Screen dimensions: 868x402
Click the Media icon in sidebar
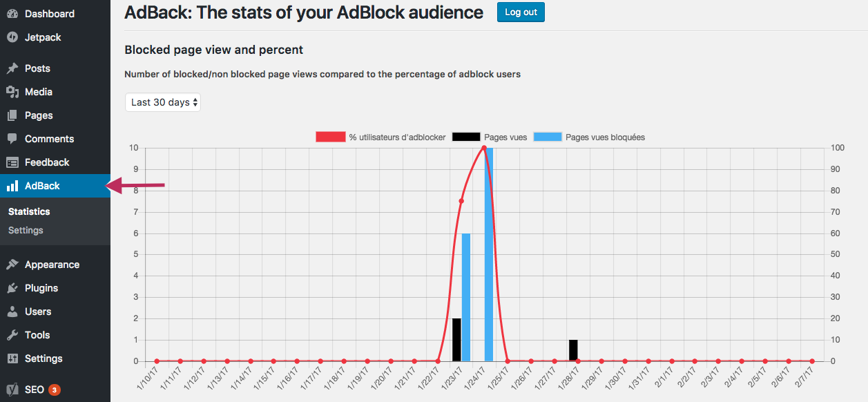(12, 92)
